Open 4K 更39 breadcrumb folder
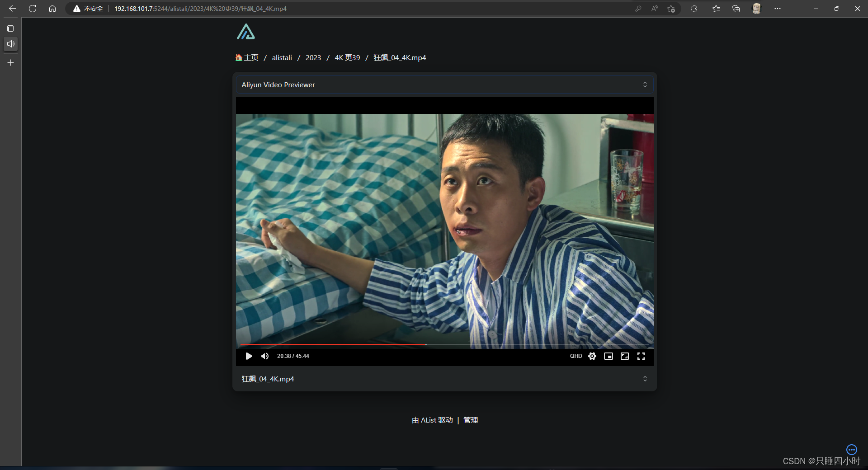The width and height of the screenshot is (868, 470). pos(347,57)
